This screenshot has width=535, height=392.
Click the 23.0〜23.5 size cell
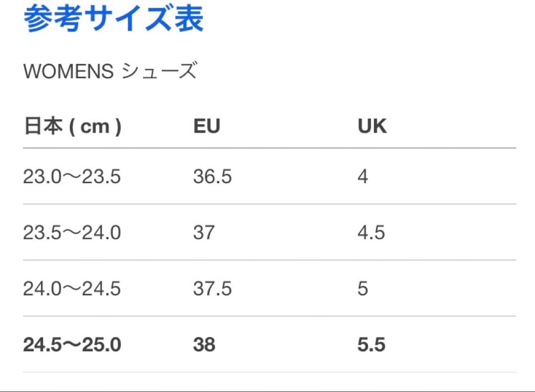(x=72, y=177)
